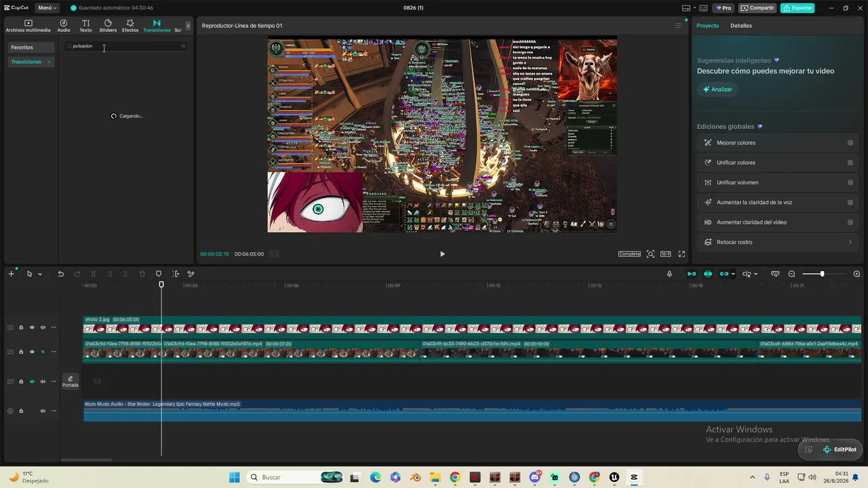Toggle auto snapping in timeline
The width and height of the screenshot is (868, 488).
[x=708, y=274]
